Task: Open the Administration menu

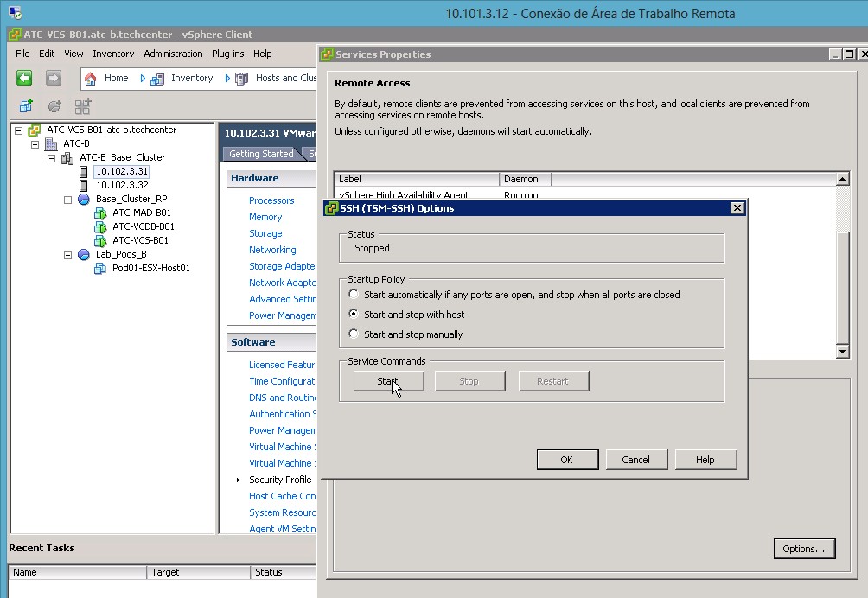Action: (x=173, y=54)
